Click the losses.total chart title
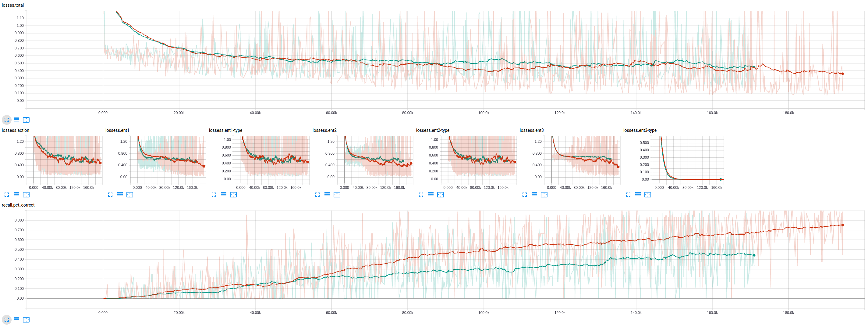This screenshot has width=868, height=328. tap(13, 5)
